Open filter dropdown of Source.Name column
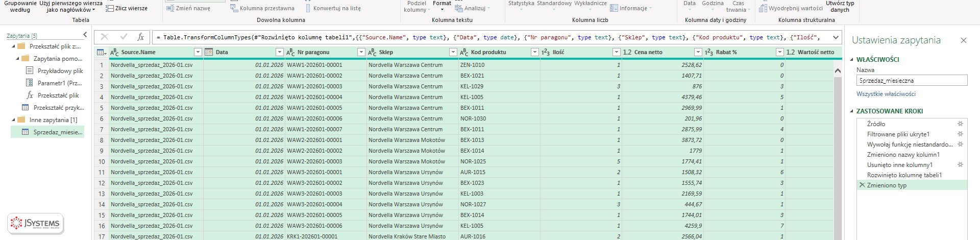 (198, 52)
